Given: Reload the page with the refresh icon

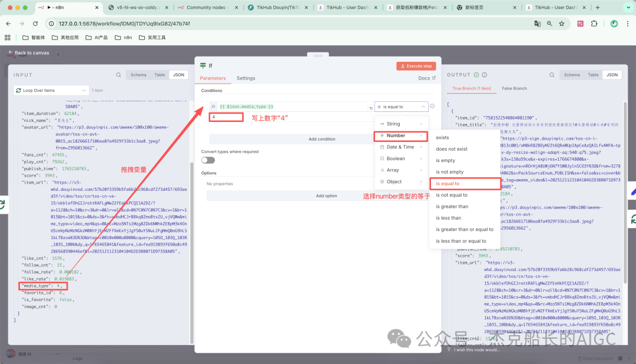Looking at the screenshot, I should pyautogui.click(x=35, y=24).
